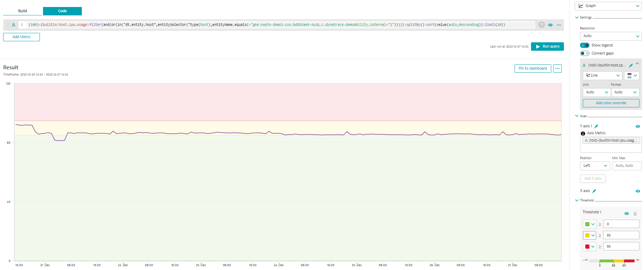Screen dimensions: 644x270
Task: Click the threshold range preview bar
Action: (x=611, y=261)
